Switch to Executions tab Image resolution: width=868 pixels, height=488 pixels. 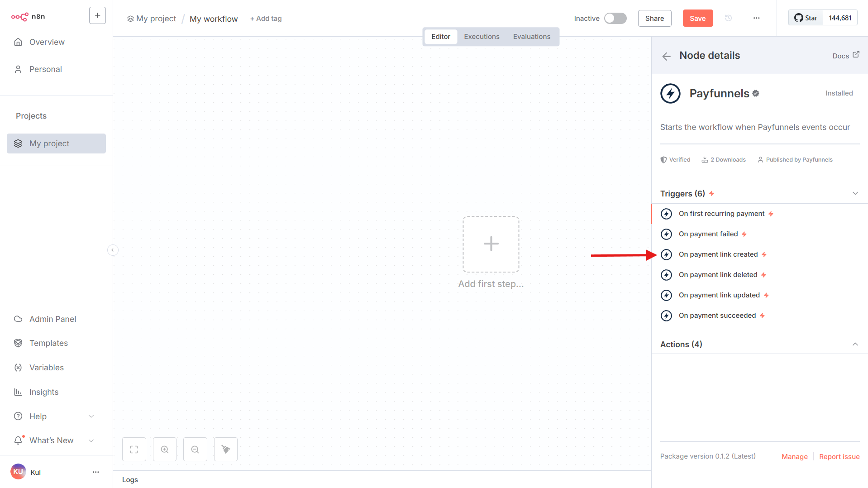482,37
